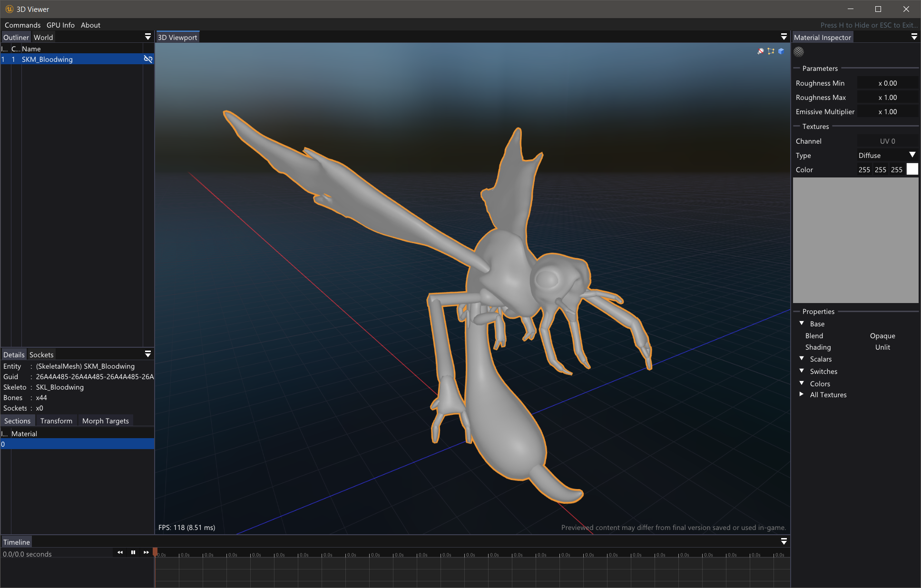Edit the Roughness Max value
Screen dimensions: 921x588
click(888, 97)
